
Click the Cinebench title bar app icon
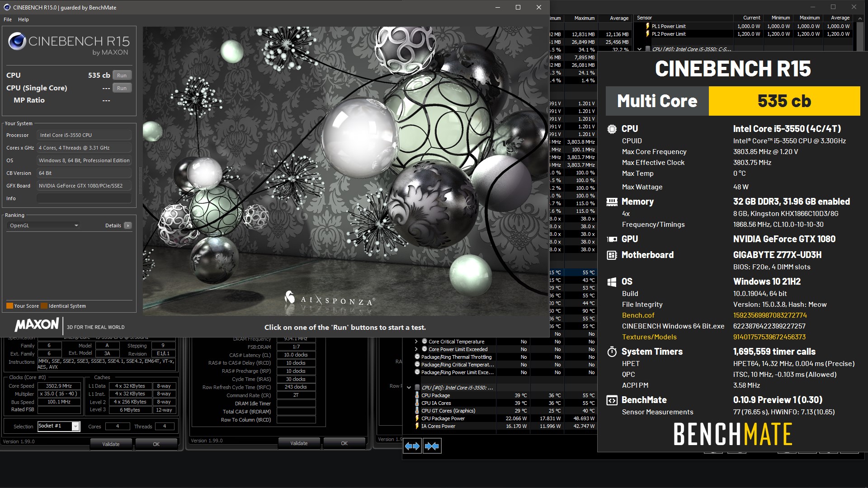pos(7,7)
